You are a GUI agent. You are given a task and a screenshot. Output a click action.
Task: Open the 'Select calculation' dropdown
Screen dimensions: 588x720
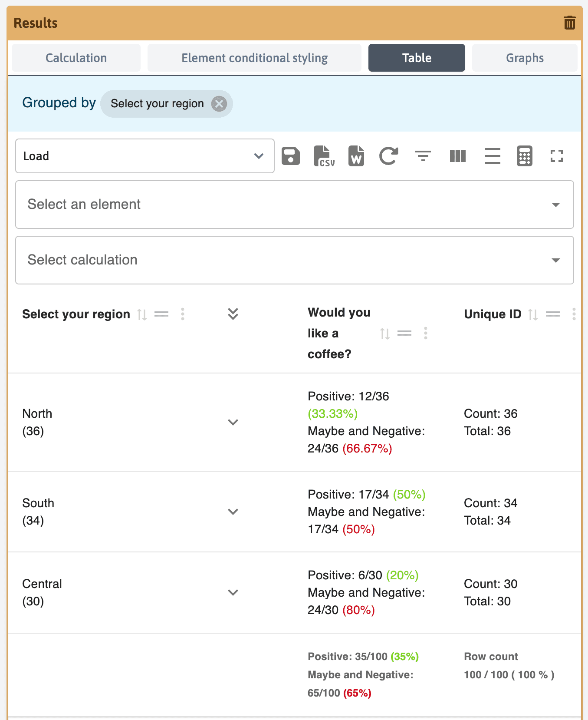[294, 260]
